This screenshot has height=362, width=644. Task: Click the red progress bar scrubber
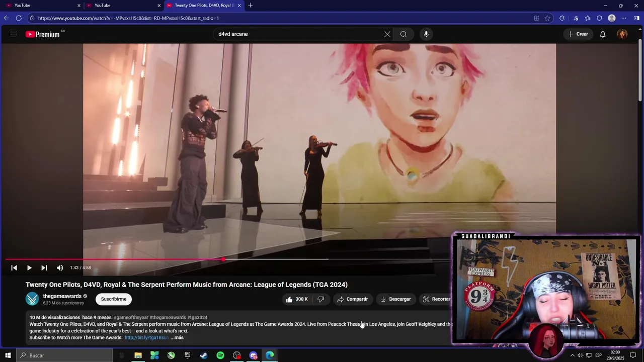tap(223, 259)
